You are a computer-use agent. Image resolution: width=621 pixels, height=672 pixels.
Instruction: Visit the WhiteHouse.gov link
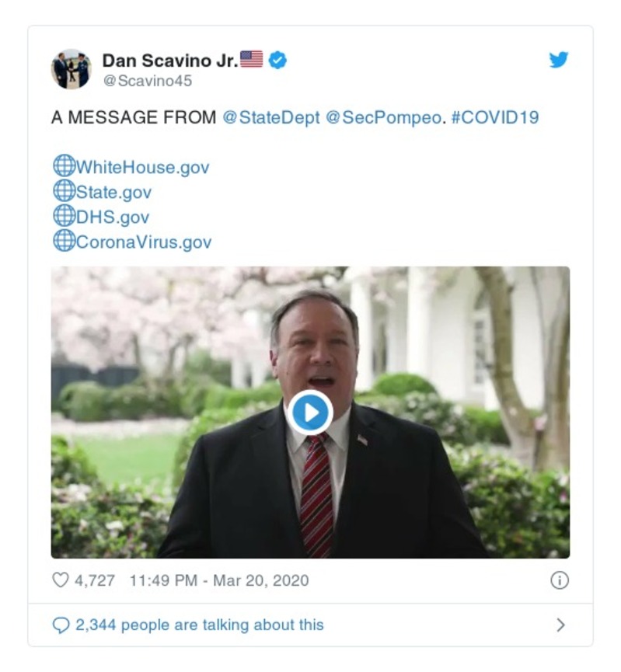point(142,168)
